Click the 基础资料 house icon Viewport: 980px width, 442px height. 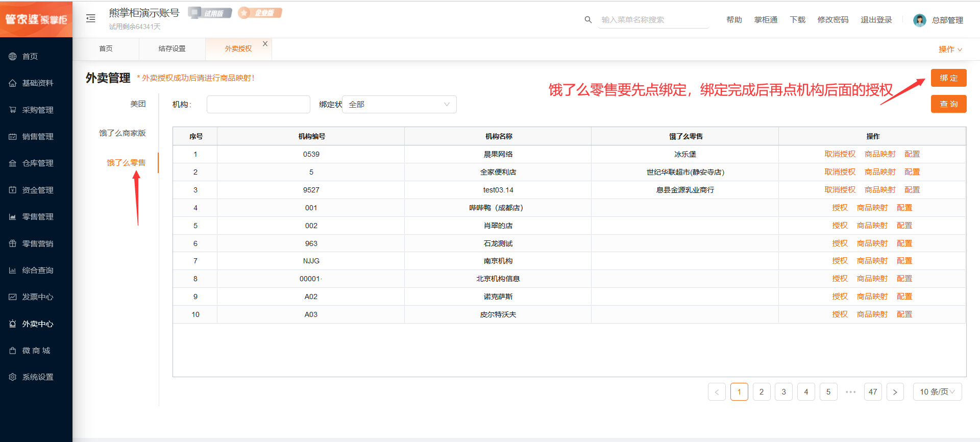click(x=13, y=83)
